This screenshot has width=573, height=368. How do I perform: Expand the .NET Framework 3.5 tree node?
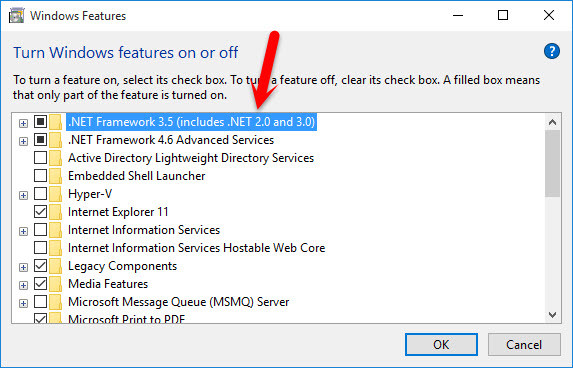tap(23, 123)
